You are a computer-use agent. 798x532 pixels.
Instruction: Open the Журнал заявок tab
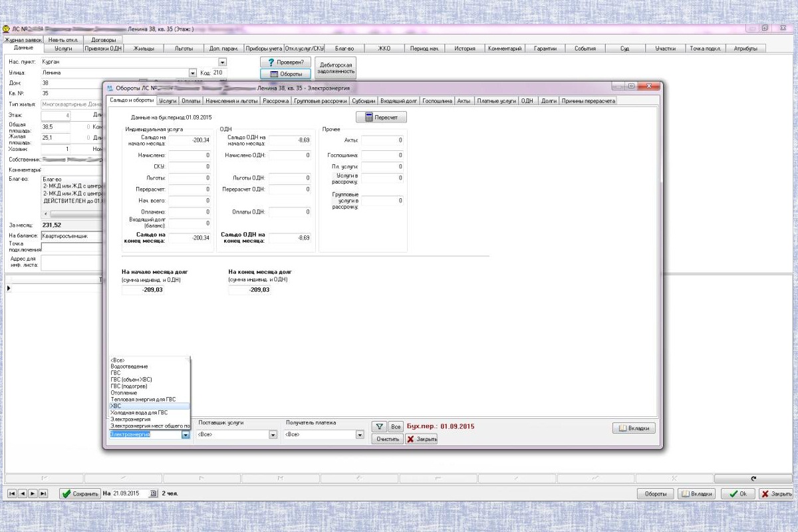tap(23, 40)
